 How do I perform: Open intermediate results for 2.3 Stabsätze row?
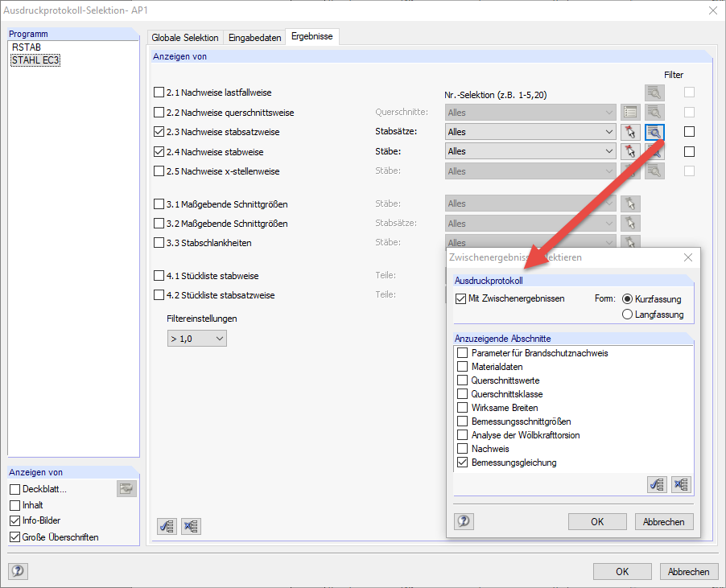coord(654,132)
